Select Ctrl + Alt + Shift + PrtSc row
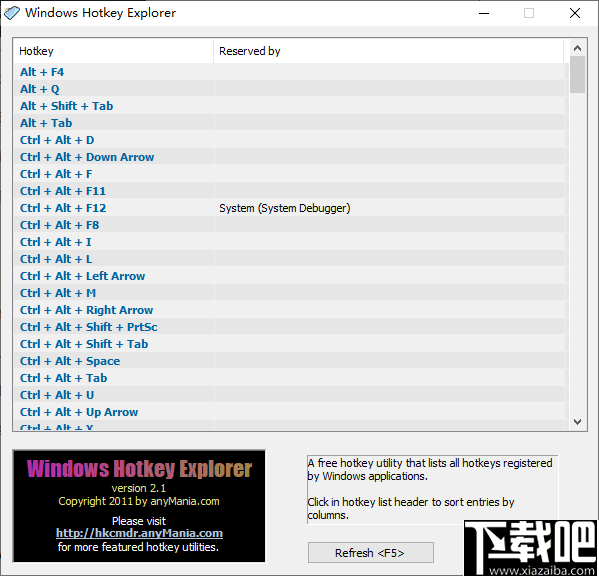 tap(291, 327)
